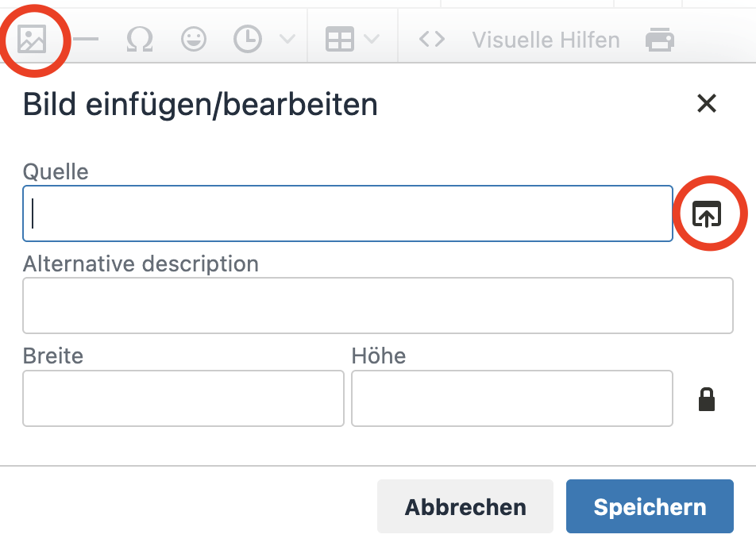Open the table options dropdown chevron
This screenshot has width=756, height=546.
click(372, 38)
